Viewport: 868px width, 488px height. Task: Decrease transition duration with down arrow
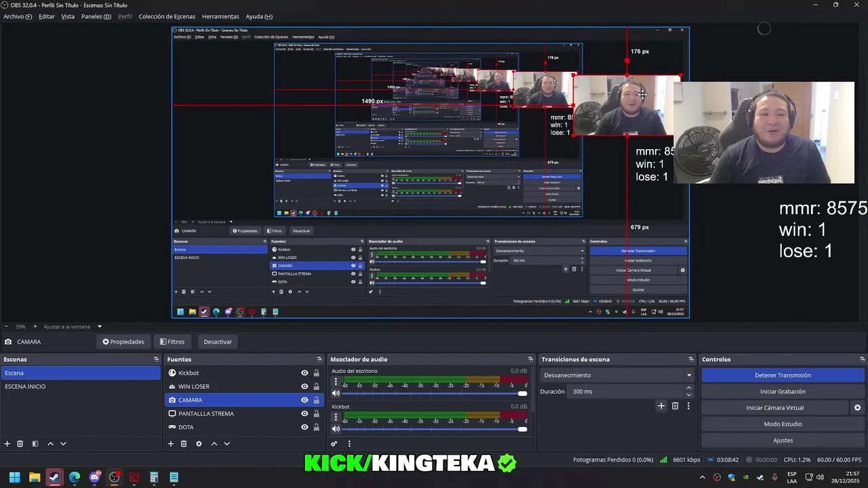[x=689, y=394]
